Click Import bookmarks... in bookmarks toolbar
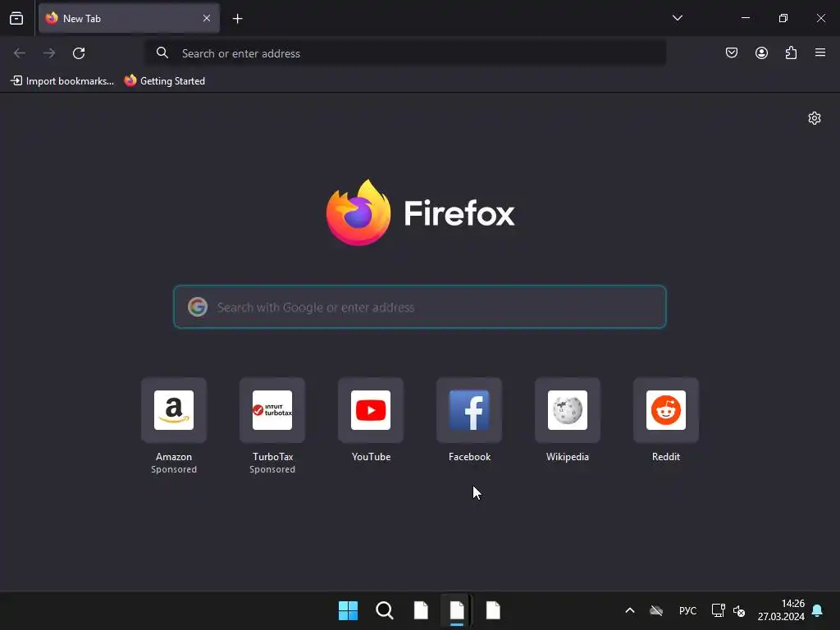 (62, 81)
